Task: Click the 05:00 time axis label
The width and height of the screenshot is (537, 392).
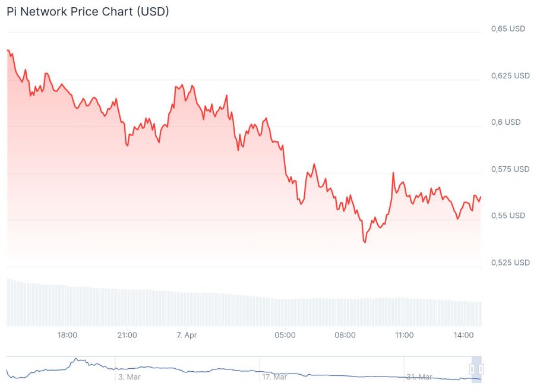Action: (x=285, y=335)
